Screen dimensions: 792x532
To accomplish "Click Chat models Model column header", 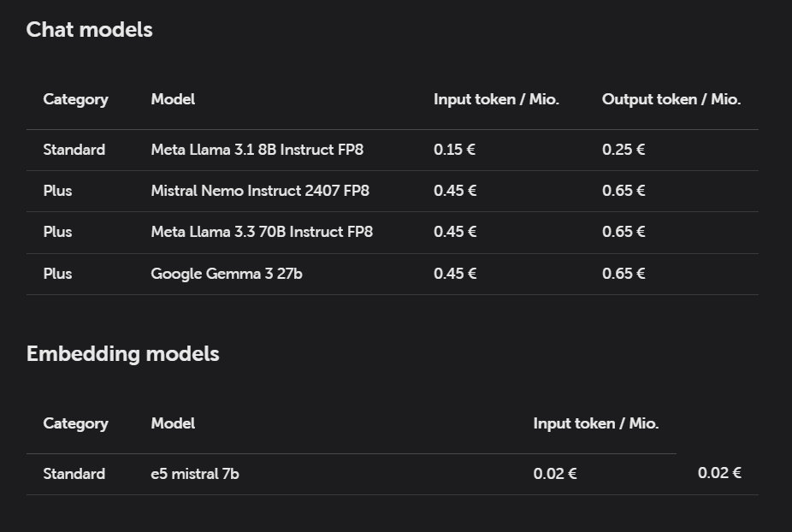I will pos(173,99).
